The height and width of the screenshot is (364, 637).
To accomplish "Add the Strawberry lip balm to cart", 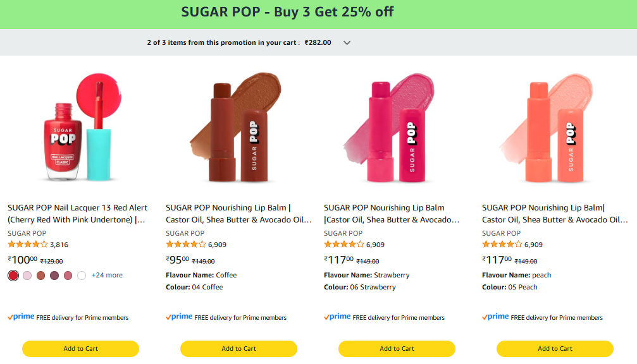I will pyautogui.click(x=397, y=349).
